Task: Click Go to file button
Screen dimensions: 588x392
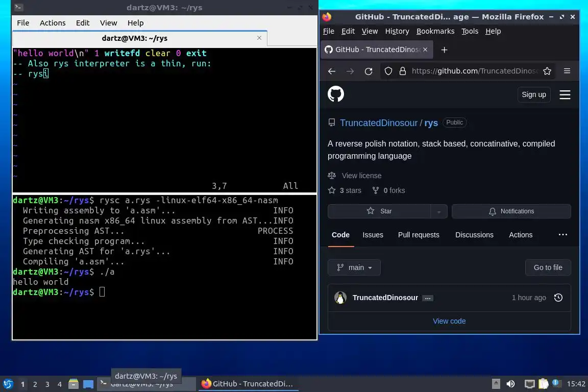Action: tap(548, 267)
